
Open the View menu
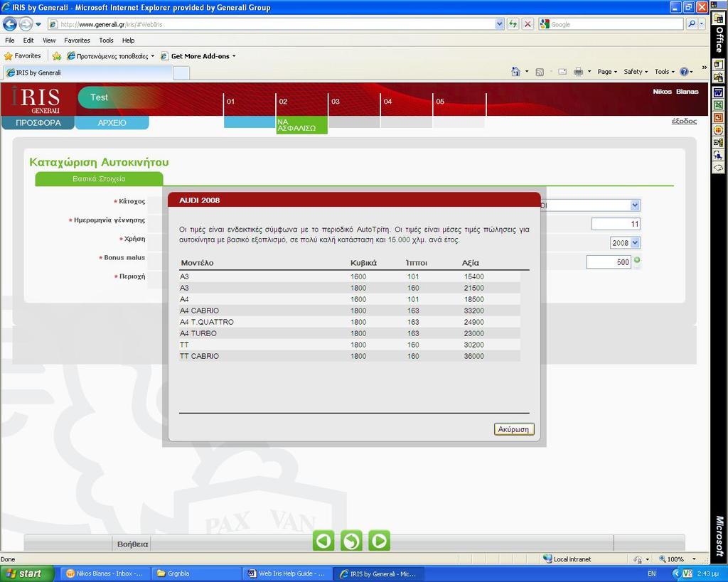[49, 41]
